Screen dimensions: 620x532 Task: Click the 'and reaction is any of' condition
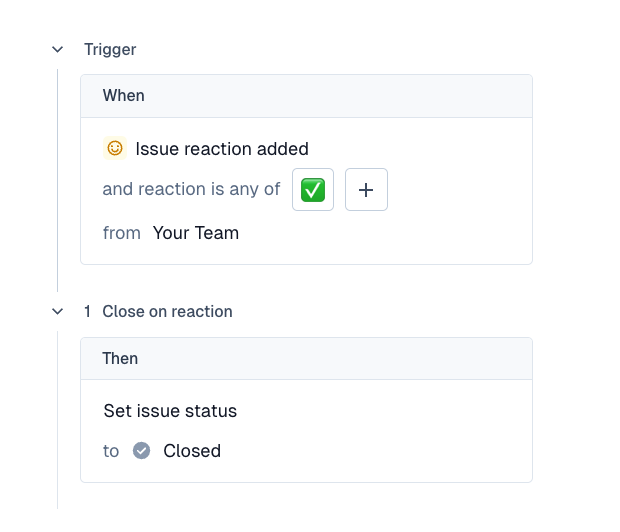tap(191, 189)
